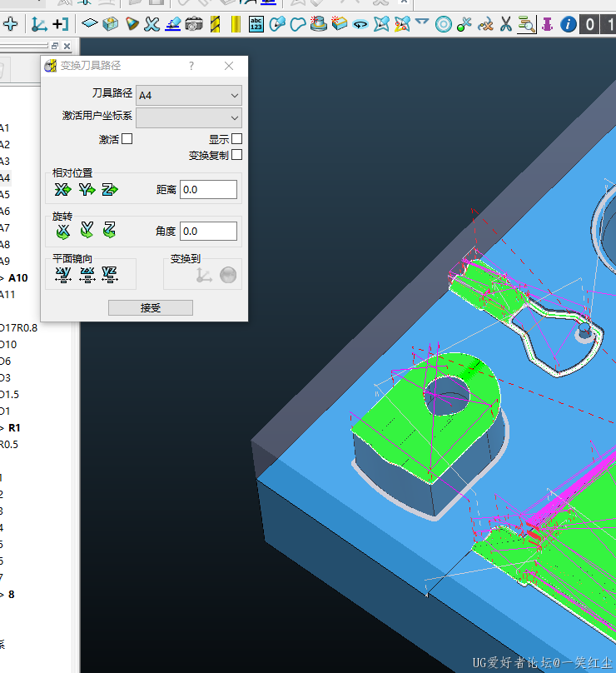Select tool R0.5 in the explorer tree
Viewport: 616px width, 673px height.
coord(9,445)
